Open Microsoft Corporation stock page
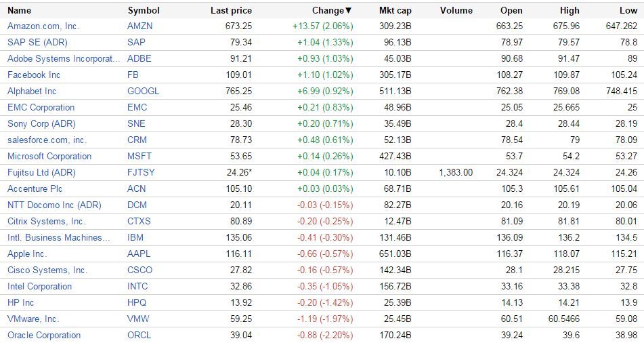Image resolution: width=644 pixels, height=343 pixels. click(x=49, y=156)
